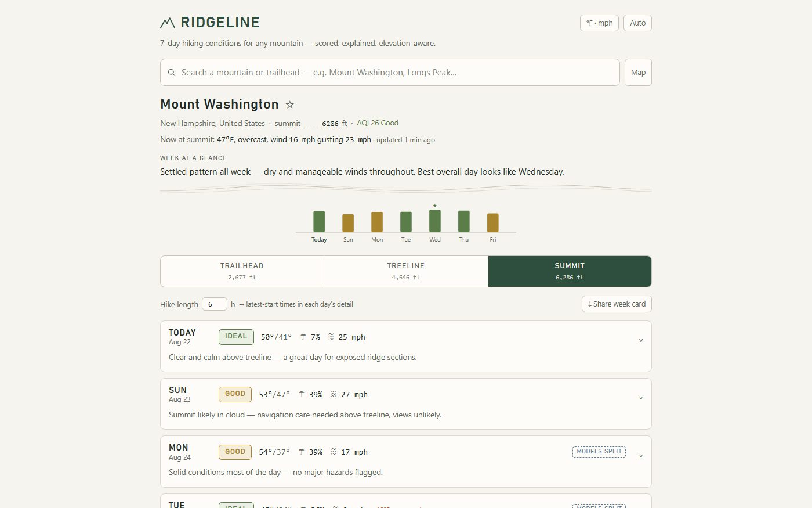Image resolution: width=812 pixels, height=508 pixels.
Task: Click the wind icon in Sun Aug 23 card
Action: tap(333, 394)
